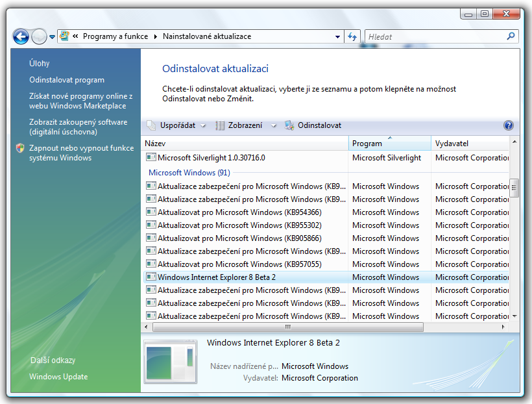
Task: Refresh the list with the address bar refresh button
Action: (x=352, y=36)
